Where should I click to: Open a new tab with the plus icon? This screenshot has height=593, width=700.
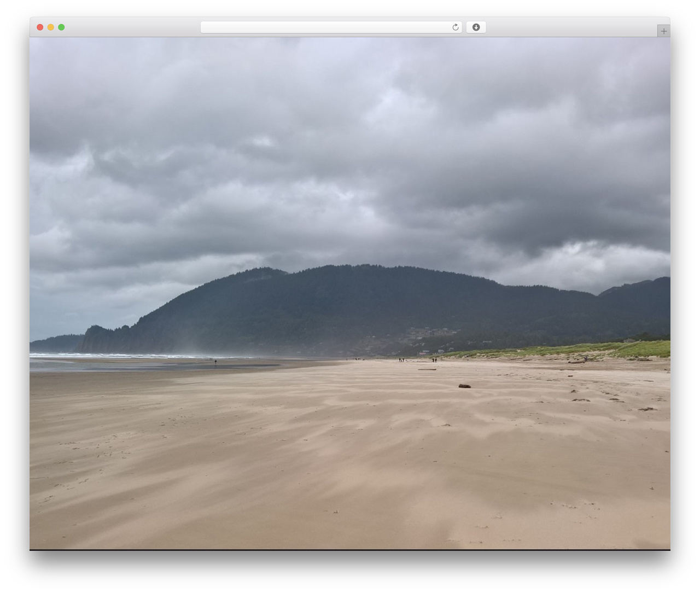[663, 31]
